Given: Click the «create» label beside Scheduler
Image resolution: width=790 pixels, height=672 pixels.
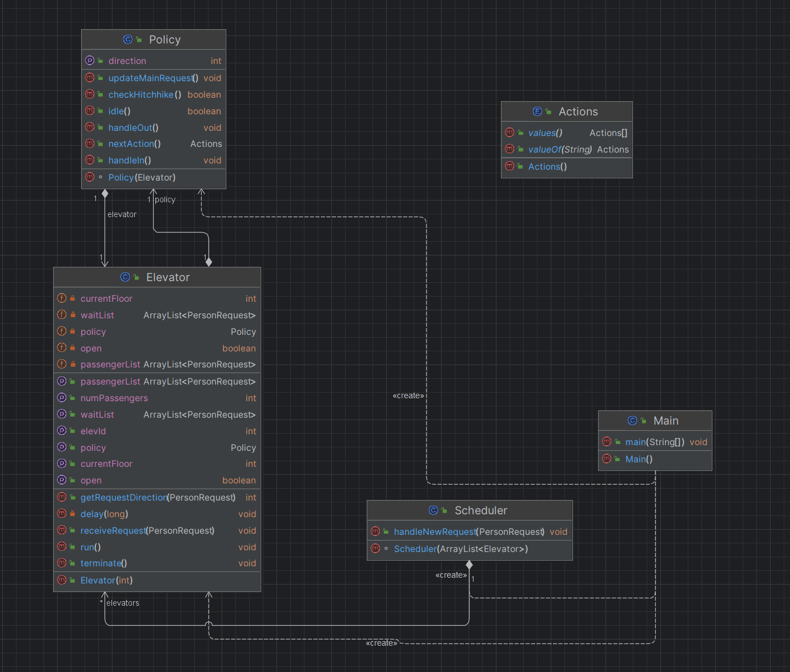Looking at the screenshot, I should 451,575.
